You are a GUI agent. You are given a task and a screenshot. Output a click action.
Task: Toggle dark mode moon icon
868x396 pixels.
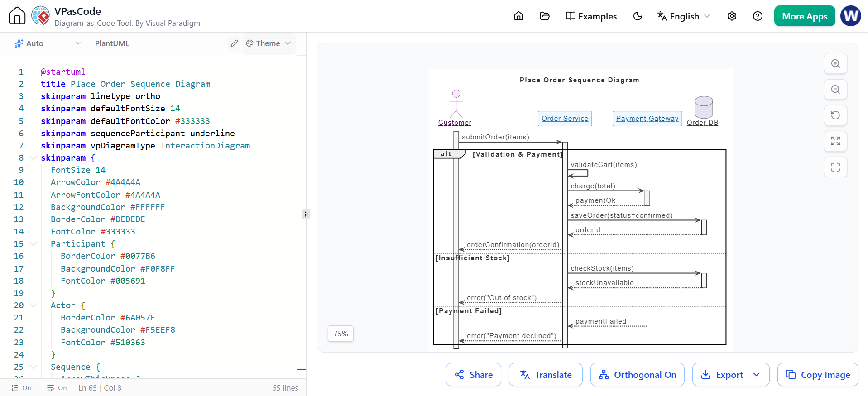[638, 16]
